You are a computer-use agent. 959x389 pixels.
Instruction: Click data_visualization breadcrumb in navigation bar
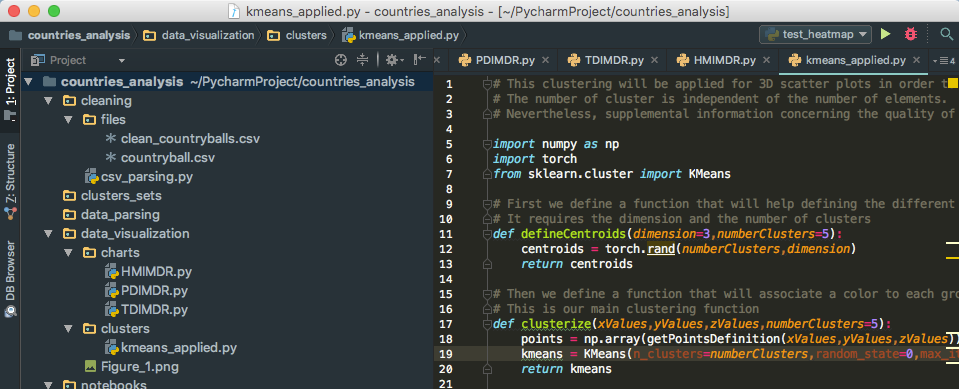click(199, 35)
